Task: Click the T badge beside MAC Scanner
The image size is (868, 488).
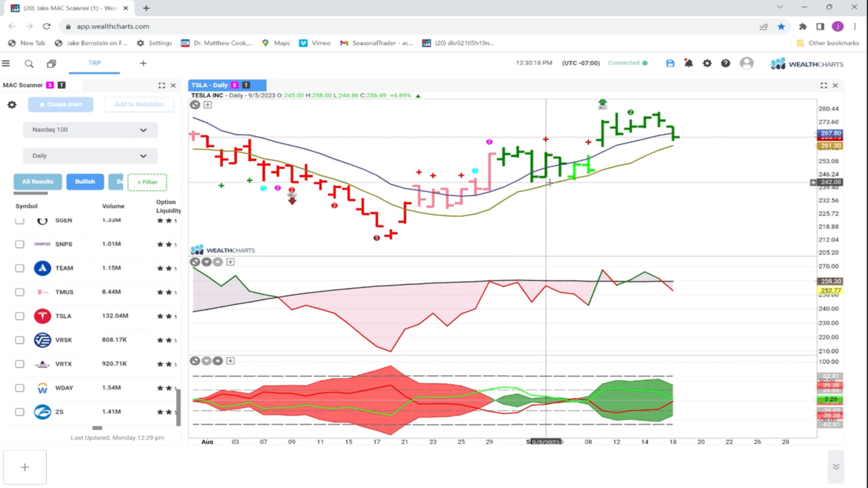Action: point(61,85)
